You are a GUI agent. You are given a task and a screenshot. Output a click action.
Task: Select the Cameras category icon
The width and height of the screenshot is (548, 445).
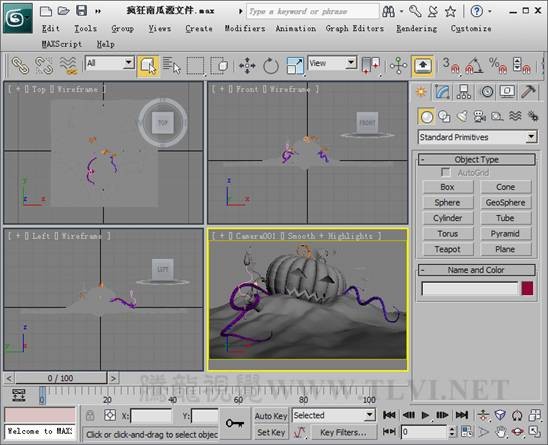(x=480, y=116)
